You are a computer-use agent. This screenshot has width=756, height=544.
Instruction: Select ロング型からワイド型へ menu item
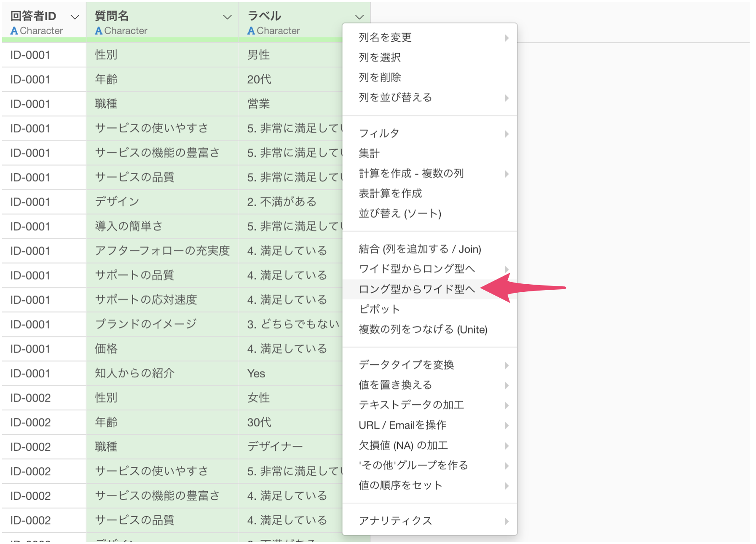[416, 289]
